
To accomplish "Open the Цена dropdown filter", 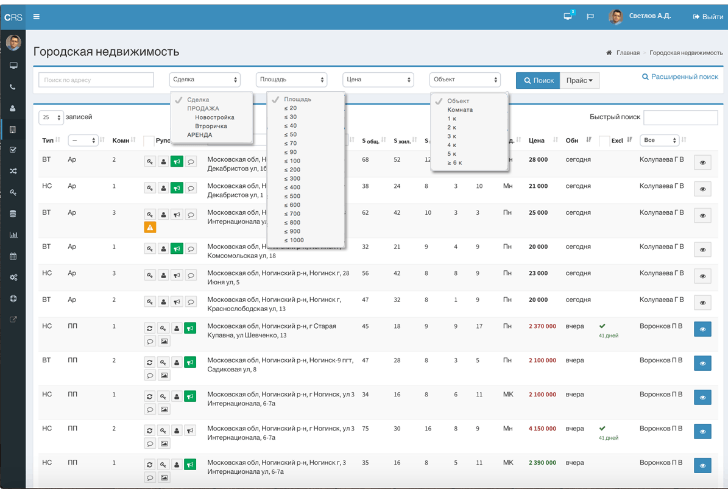I will point(378,80).
